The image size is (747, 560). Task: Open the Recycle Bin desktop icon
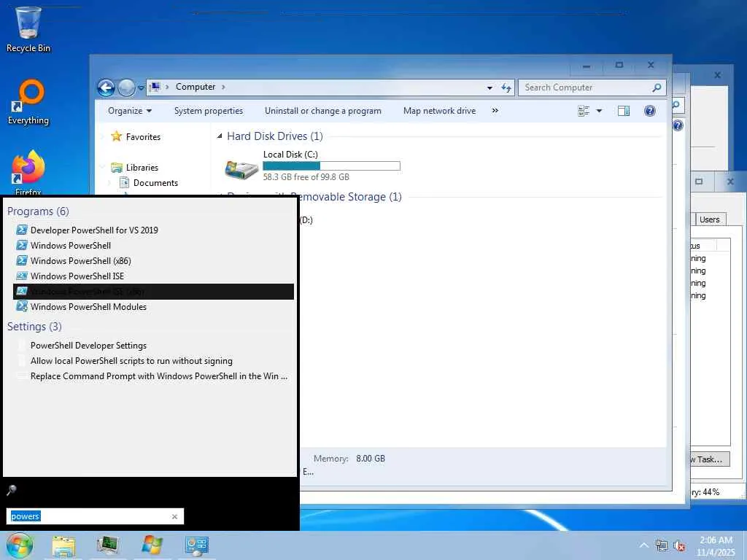click(x=28, y=28)
